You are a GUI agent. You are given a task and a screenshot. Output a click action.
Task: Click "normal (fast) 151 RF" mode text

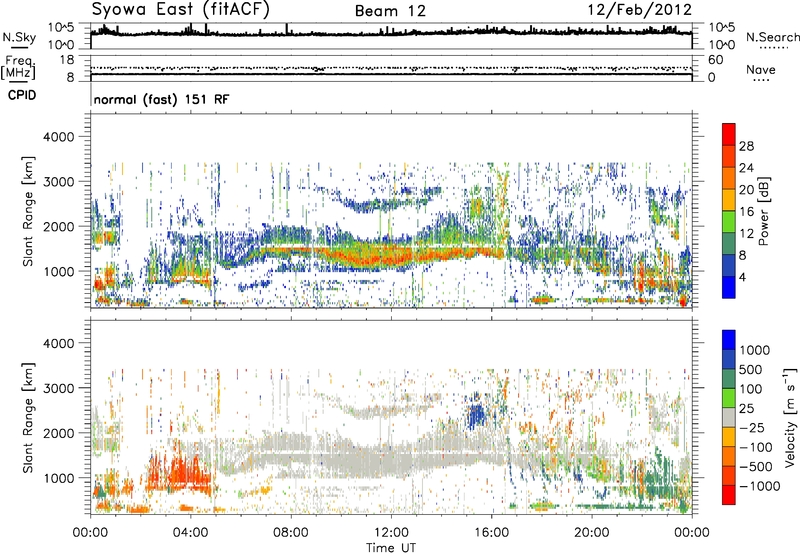pyautogui.click(x=161, y=99)
